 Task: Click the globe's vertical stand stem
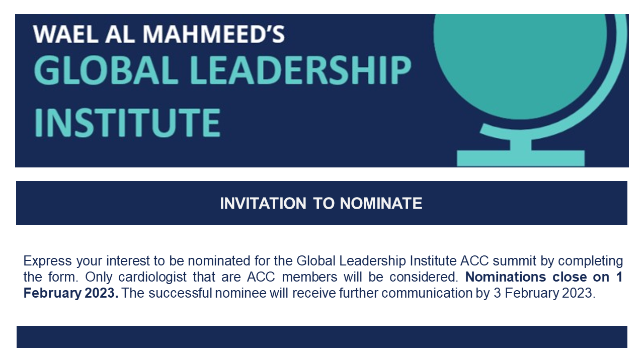(x=522, y=143)
